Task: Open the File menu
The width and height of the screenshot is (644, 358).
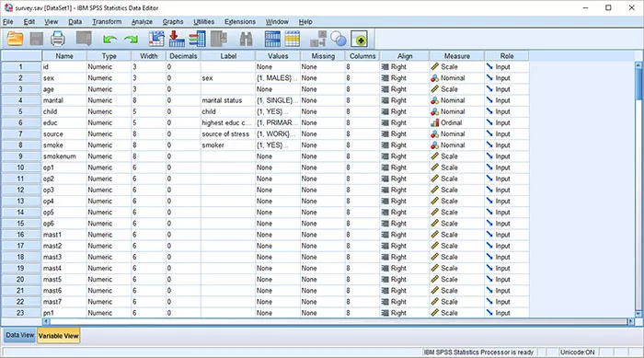Action: point(7,22)
